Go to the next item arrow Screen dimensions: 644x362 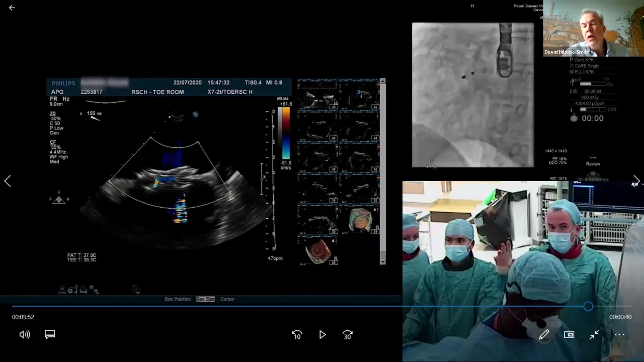(636, 180)
